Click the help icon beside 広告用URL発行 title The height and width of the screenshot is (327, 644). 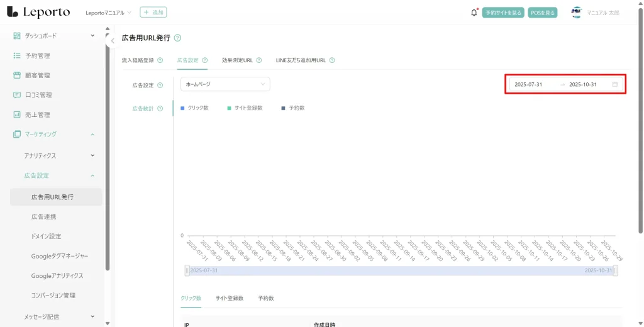coord(177,38)
